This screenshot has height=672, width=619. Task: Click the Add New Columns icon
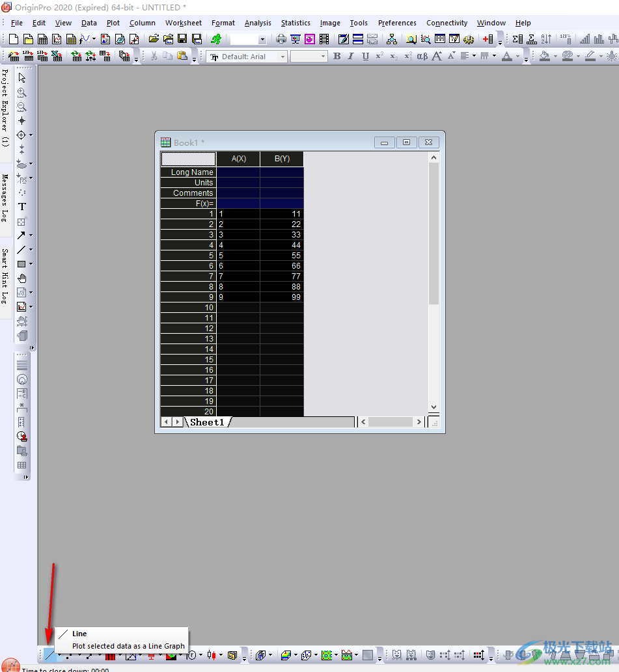[488, 40]
